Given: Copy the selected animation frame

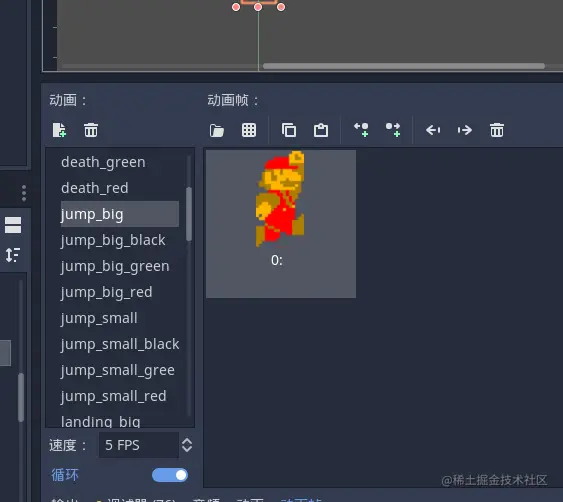Looking at the screenshot, I should point(289,130).
